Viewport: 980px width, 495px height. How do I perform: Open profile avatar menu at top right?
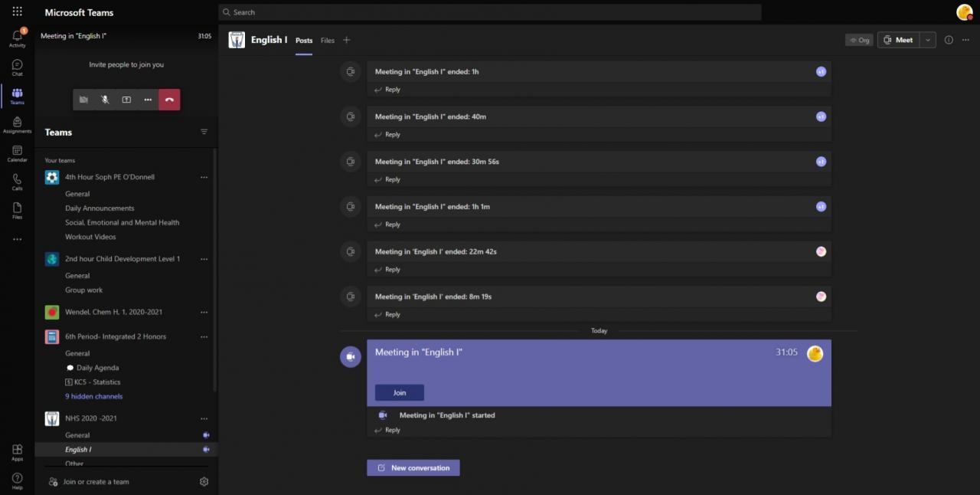tap(964, 11)
